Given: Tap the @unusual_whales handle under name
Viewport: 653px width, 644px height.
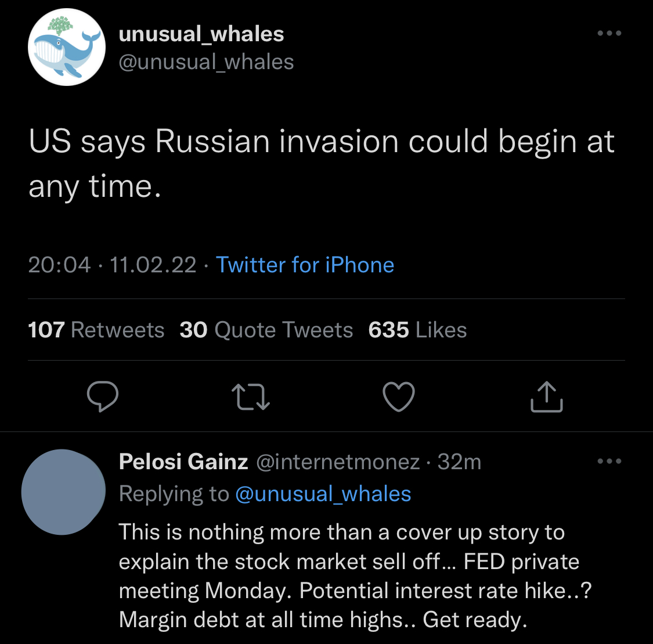Looking at the screenshot, I should click(x=206, y=62).
